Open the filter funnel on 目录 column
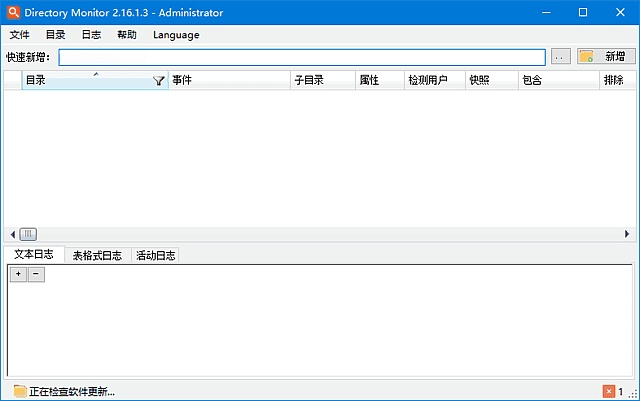The image size is (640, 401). [x=159, y=80]
